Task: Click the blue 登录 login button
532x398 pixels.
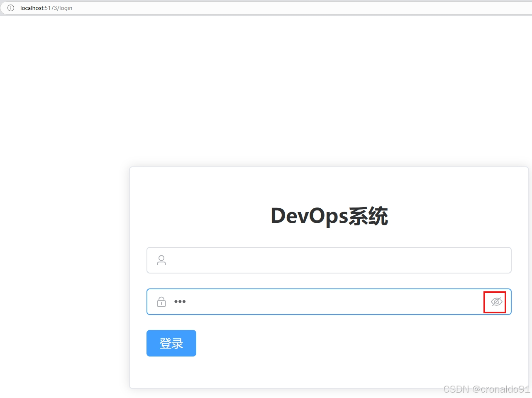Action: click(x=171, y=343)
